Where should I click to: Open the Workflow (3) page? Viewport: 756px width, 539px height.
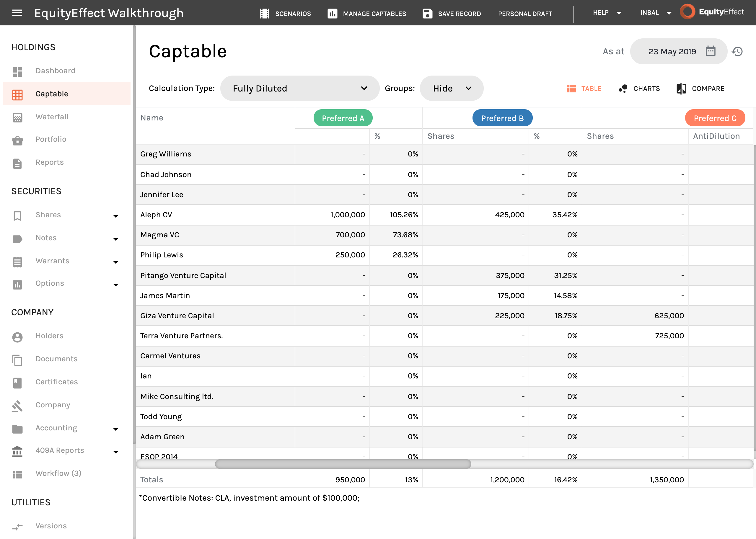coord(58,473)
